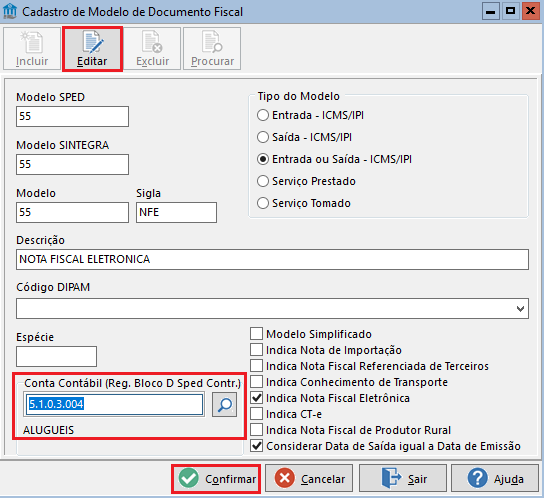The height and width of the screenshot is (498, 544).
Task: Focus the Conta Contábil account code field
Action: (114, 404)
